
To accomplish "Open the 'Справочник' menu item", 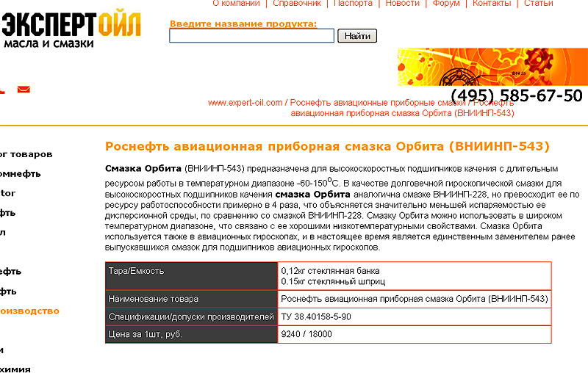I will 297,4.
